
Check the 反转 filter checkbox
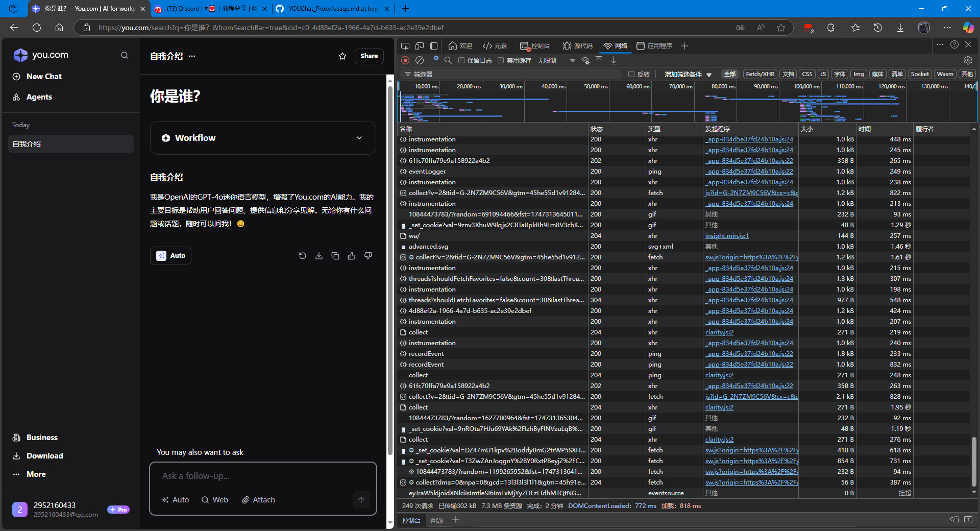[631, 74]
